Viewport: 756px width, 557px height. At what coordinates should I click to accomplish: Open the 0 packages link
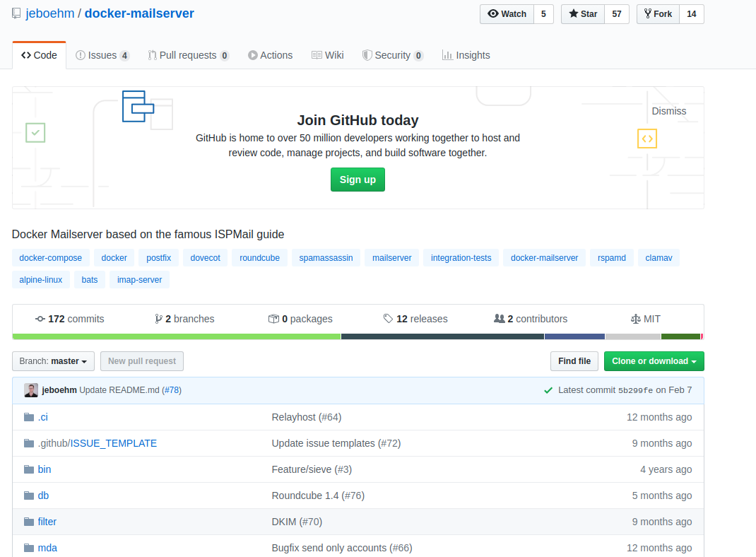[x=300, y=319]
